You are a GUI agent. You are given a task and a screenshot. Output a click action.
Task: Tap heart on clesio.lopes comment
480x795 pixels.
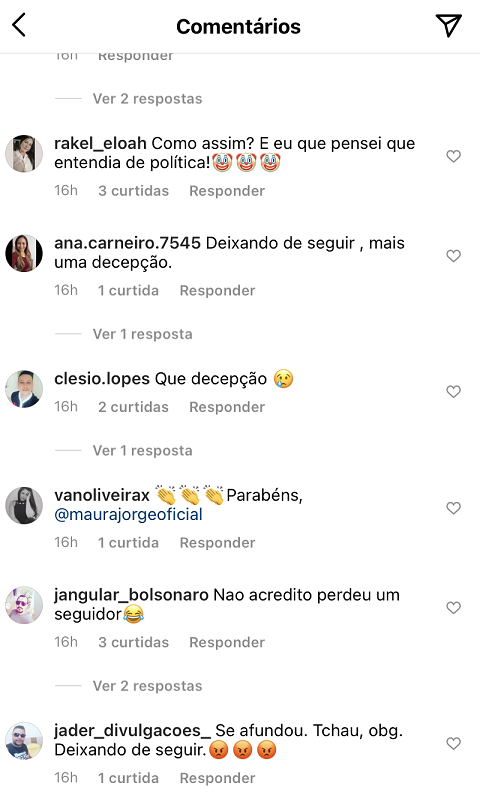coord(454,391)
